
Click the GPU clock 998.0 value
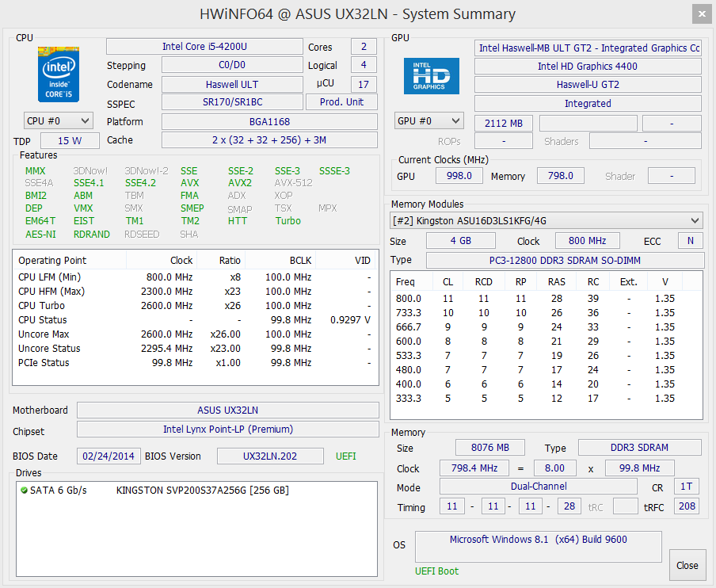459,176
